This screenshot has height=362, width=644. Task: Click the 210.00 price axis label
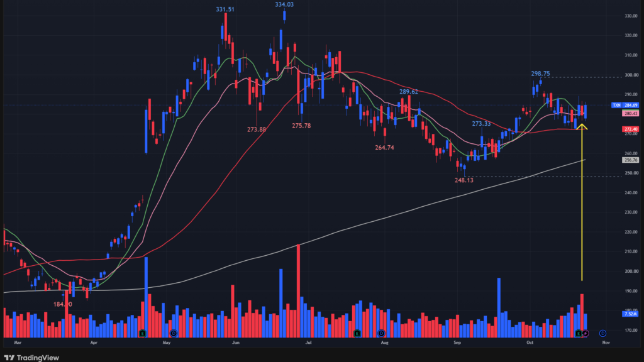[x=631, y=251]
